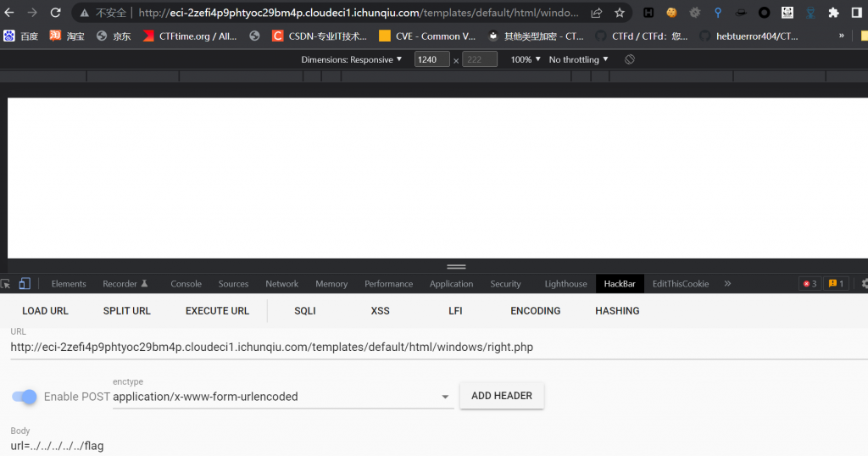The height and width of the screenshot is (456, 868).
Task: Disable the Enable POST toggle switch
Action: (x=25, y=397)
